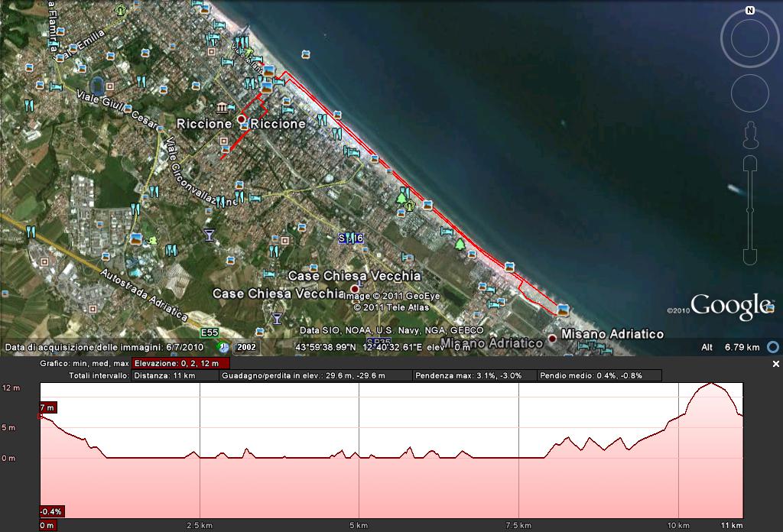Click the fork-and-knife icon right of the stadium
Image resolution: width=783 pixels, height=532 pixels.
(x=141, y=81)
